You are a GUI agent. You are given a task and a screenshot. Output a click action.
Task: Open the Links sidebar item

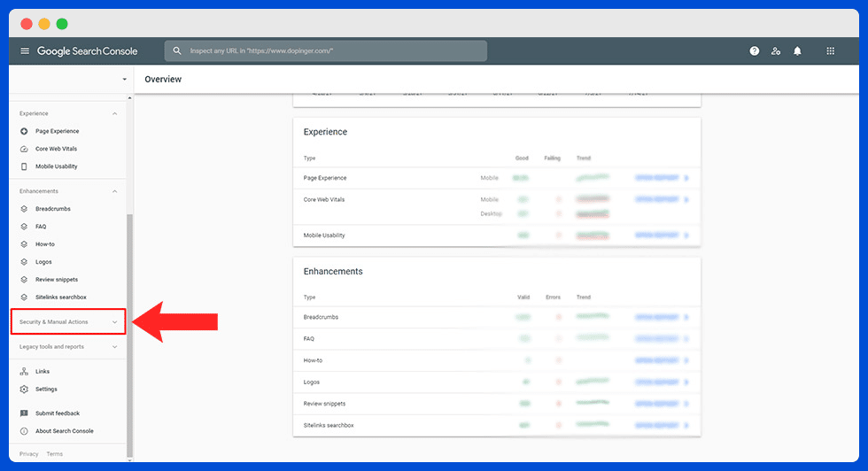click(43, 371)
